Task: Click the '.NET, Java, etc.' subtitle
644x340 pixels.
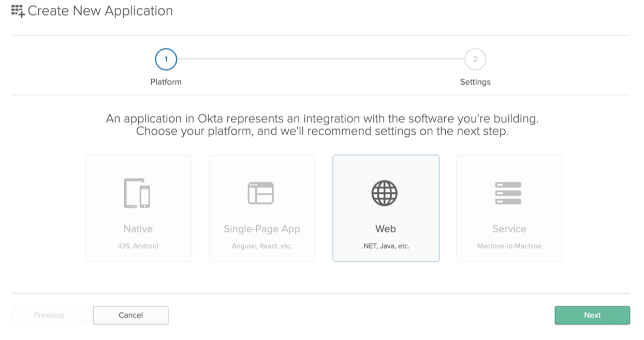Action: (x=386, y=246)
